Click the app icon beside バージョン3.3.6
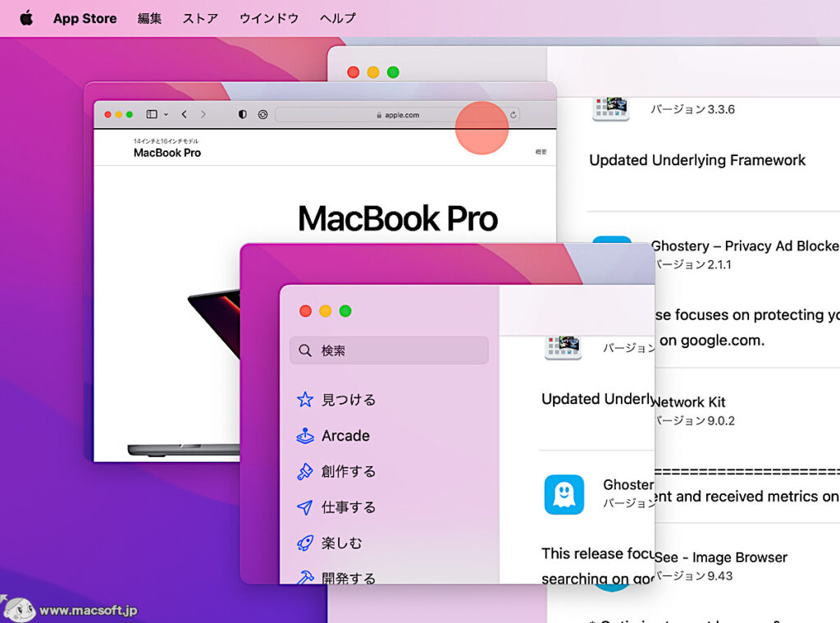This screenshot has height=623, width=840. 610,109
